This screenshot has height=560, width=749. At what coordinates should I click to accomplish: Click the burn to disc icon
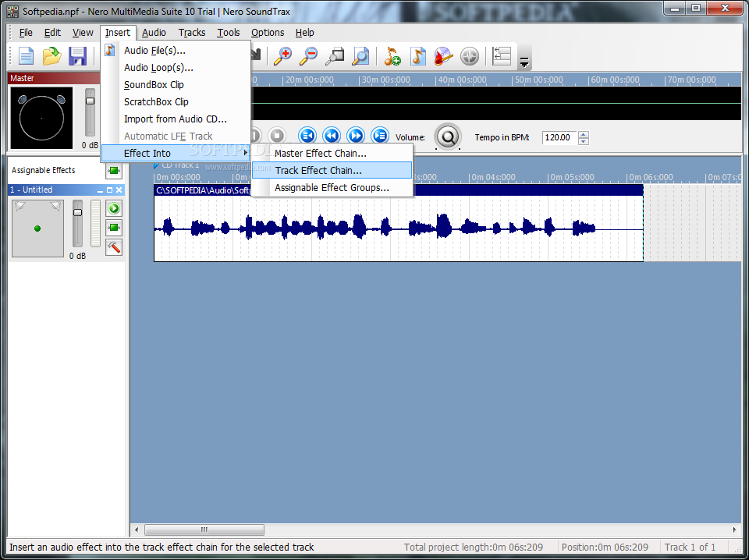[x=443, y=56]
